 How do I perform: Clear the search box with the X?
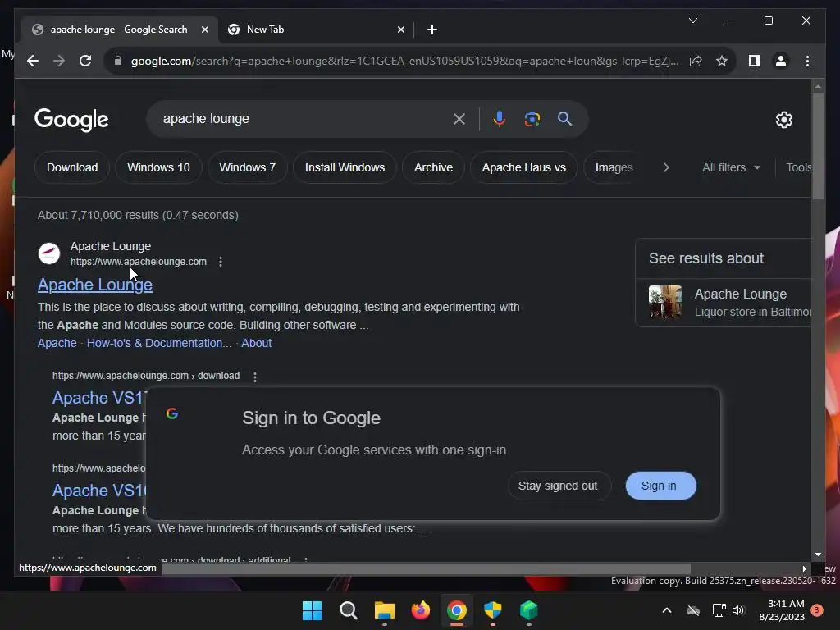459,119
